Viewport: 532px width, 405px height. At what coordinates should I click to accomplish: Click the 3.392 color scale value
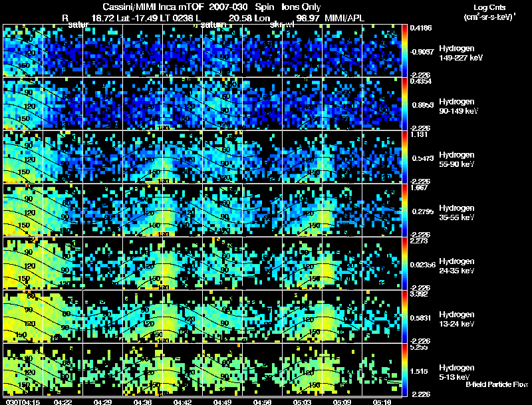(419, 294)
